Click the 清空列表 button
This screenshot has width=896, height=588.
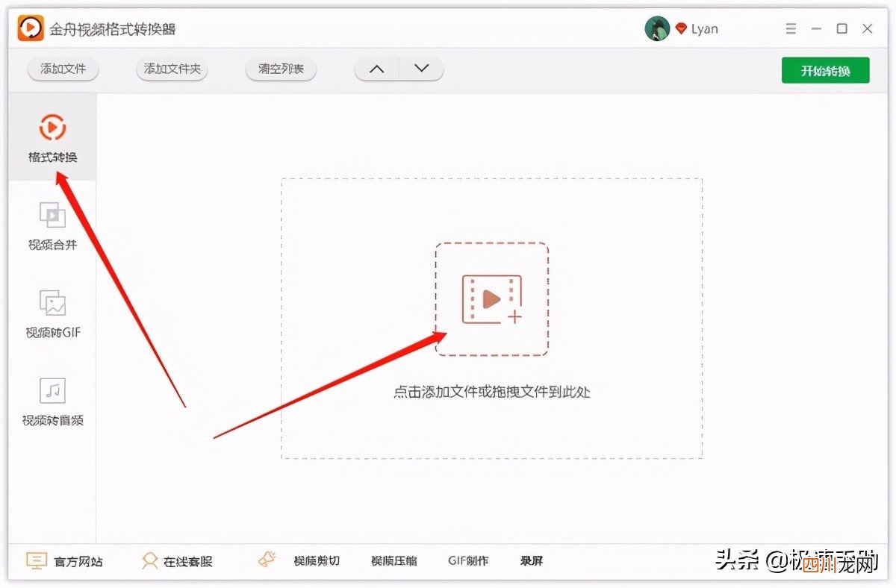click(x=281, y=69)
